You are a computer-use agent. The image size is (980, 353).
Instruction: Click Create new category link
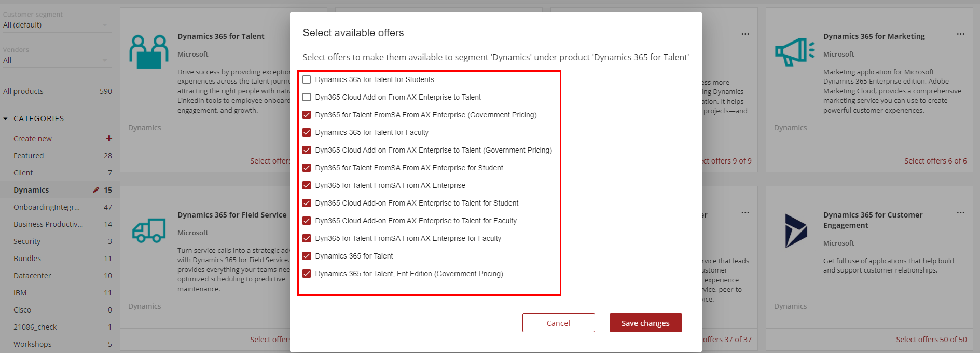33,139
